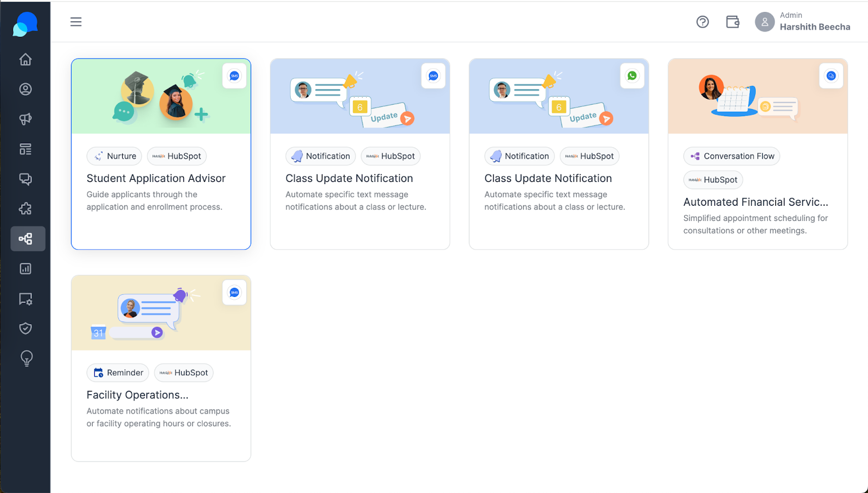
Task: Open the shield checkmark icon in sidebar
Action: [x=25, y=328]
